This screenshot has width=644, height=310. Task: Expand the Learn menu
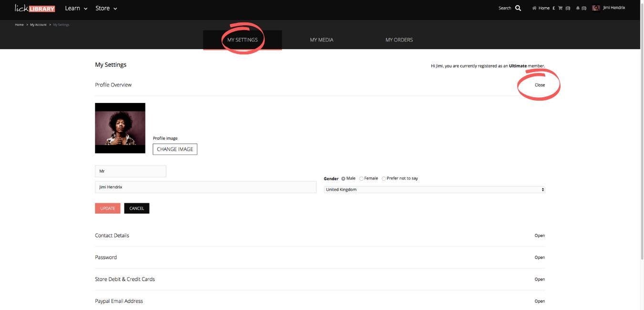click(x=76, y=8)
